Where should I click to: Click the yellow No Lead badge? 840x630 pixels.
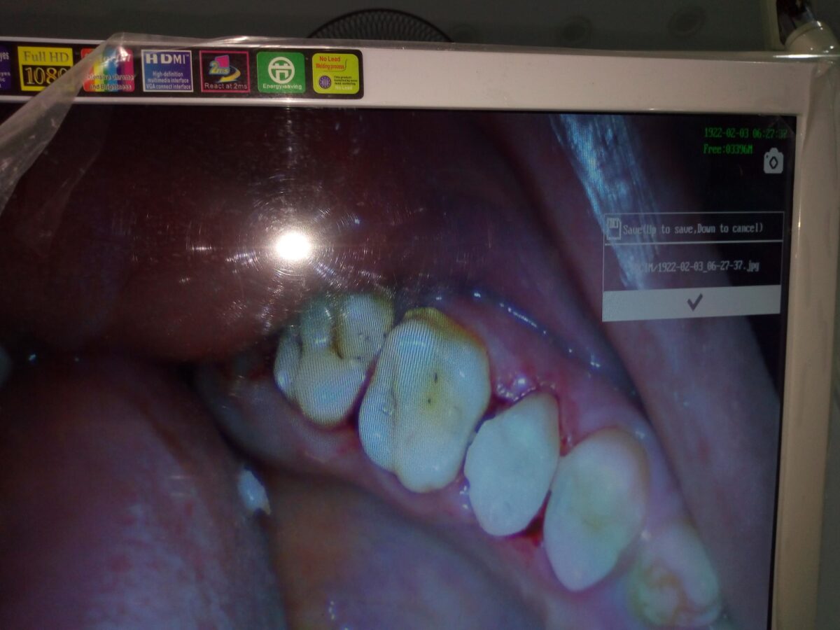pyautogui.click(x=335, y=73)
